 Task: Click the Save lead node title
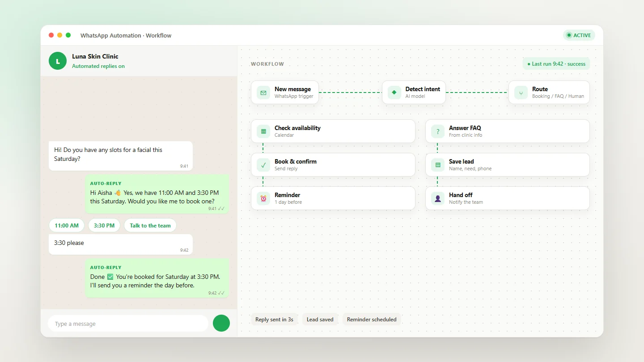(x=462, y=162)
